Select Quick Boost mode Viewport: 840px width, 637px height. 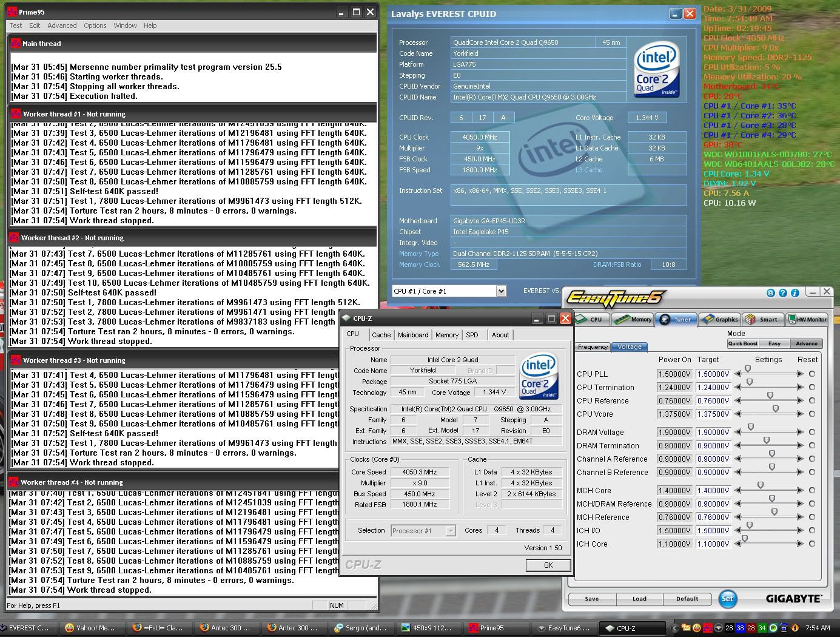click(742, 343)
